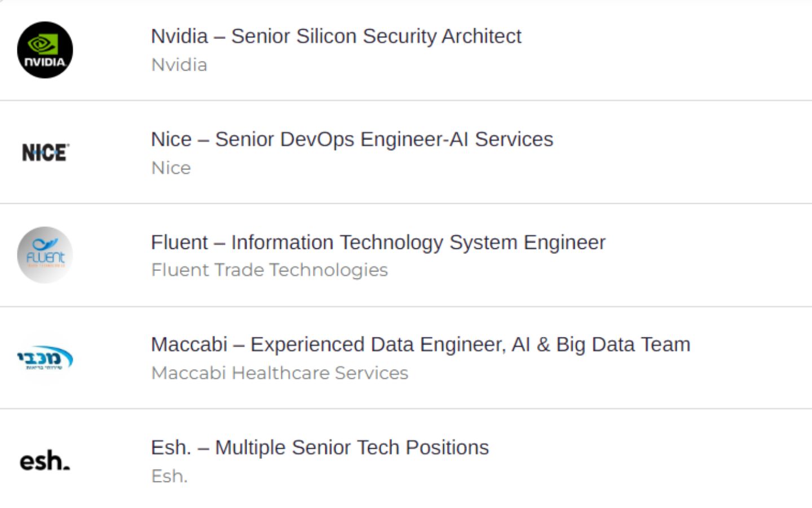Select the Nvidia job list row
The height and width of the screenshot is (508, 812).
(x=406, y=50)
